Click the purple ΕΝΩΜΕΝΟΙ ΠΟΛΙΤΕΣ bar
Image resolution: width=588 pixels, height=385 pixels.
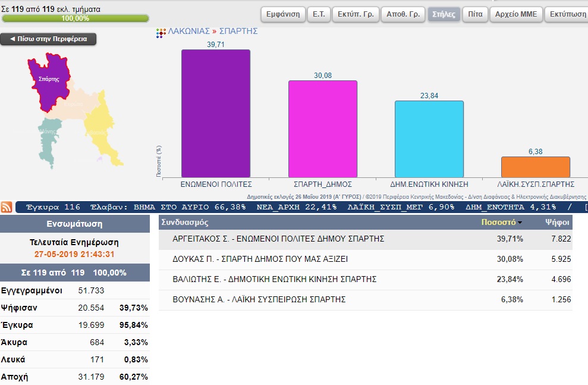coord(215,113)
